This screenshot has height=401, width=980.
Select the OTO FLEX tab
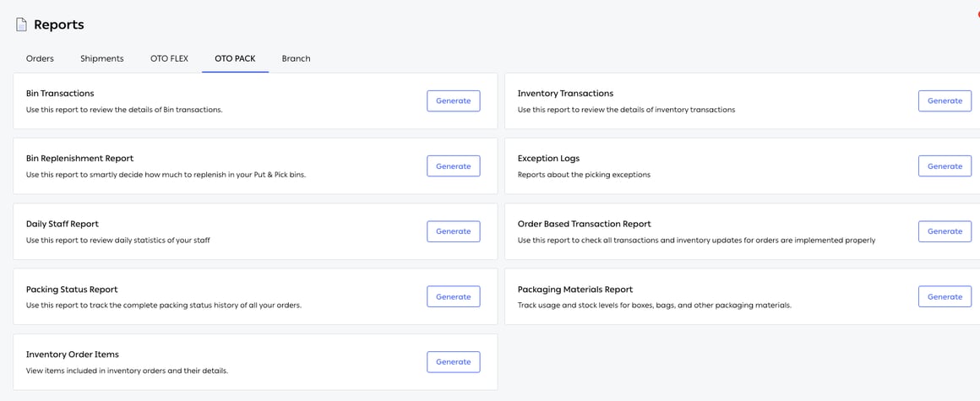[x=169, y=59]
